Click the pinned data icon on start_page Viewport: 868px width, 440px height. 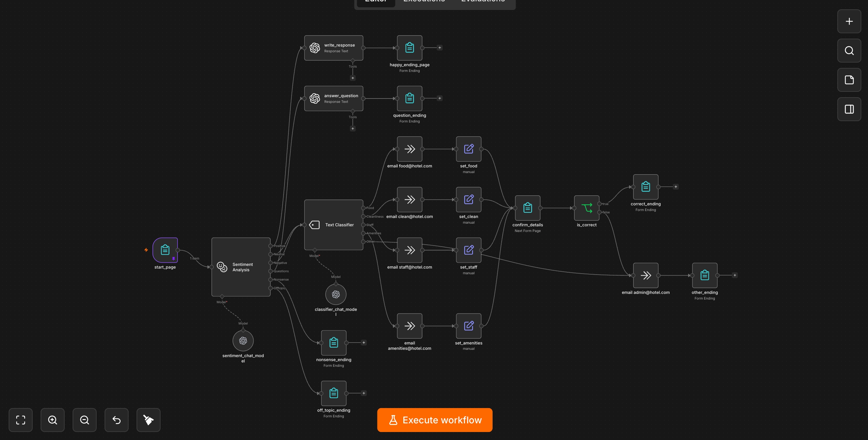click(174, 259)
